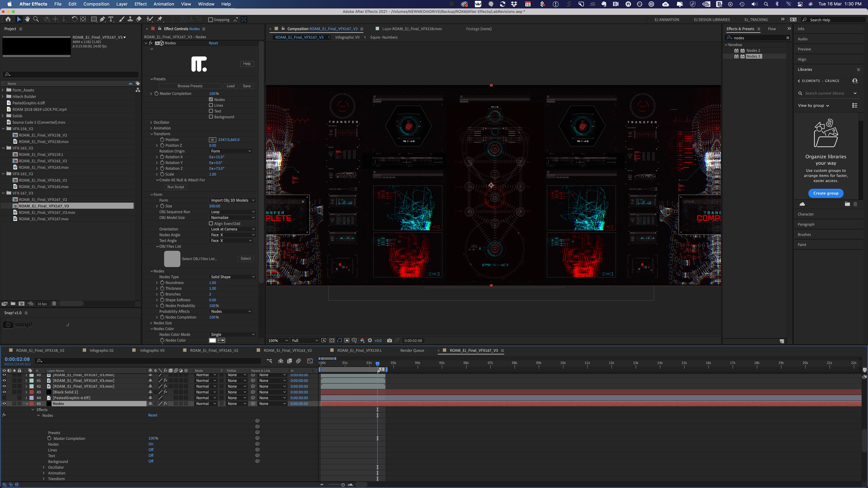Image resolution: width=868 pixels, height=488 pixels.
Task: Open the Effect menu
Action: pos(141,4)
